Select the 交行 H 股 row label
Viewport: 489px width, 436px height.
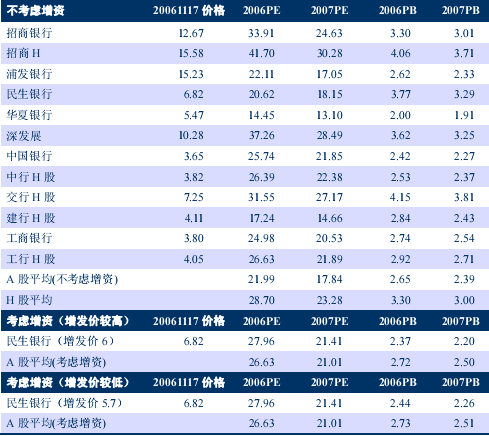coord(31,197)
